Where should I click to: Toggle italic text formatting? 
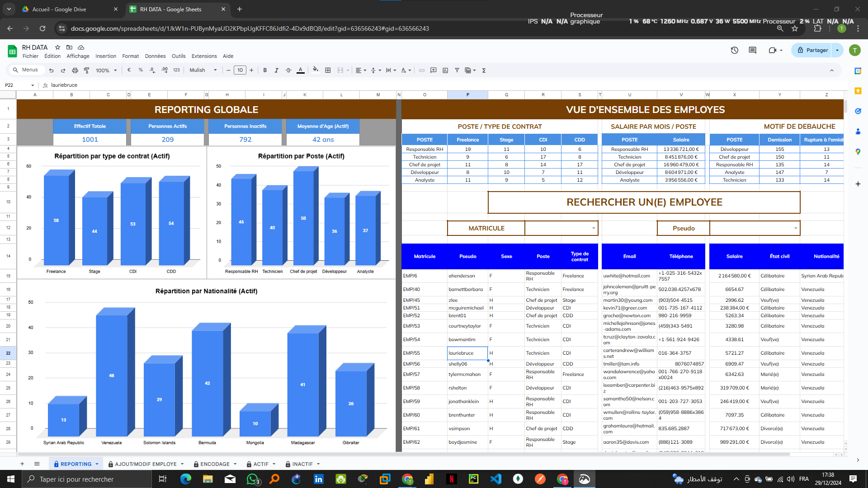coord(277,70)
